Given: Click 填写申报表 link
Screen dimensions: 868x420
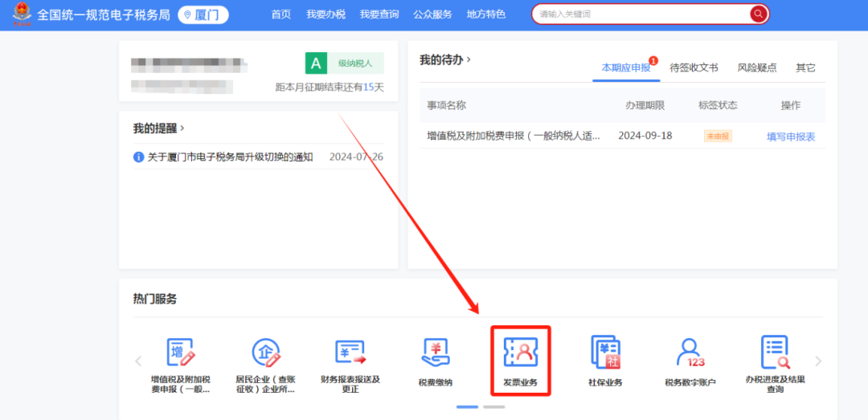Looking at the screenshot, I should (x=791, y=137).
